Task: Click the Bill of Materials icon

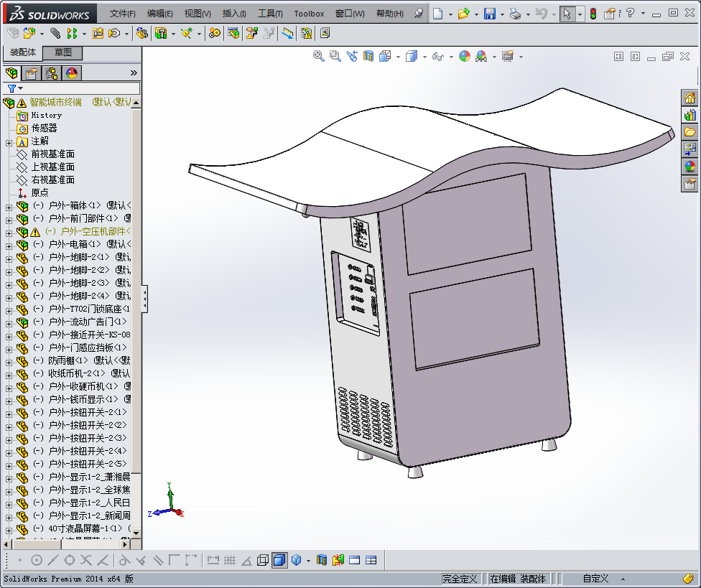Action: (233, 33)
